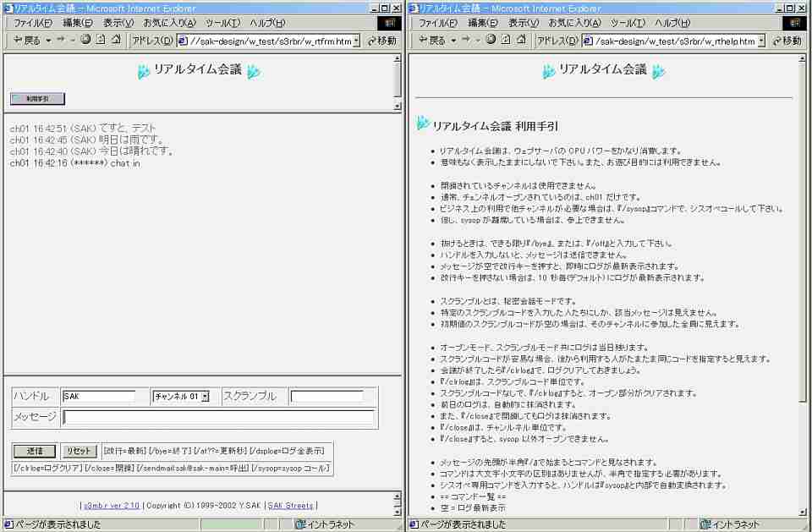Screen dimensions: 812x532
Task: Click the forward arrow in left window toolbar
Action: click(x=61, y=40)
